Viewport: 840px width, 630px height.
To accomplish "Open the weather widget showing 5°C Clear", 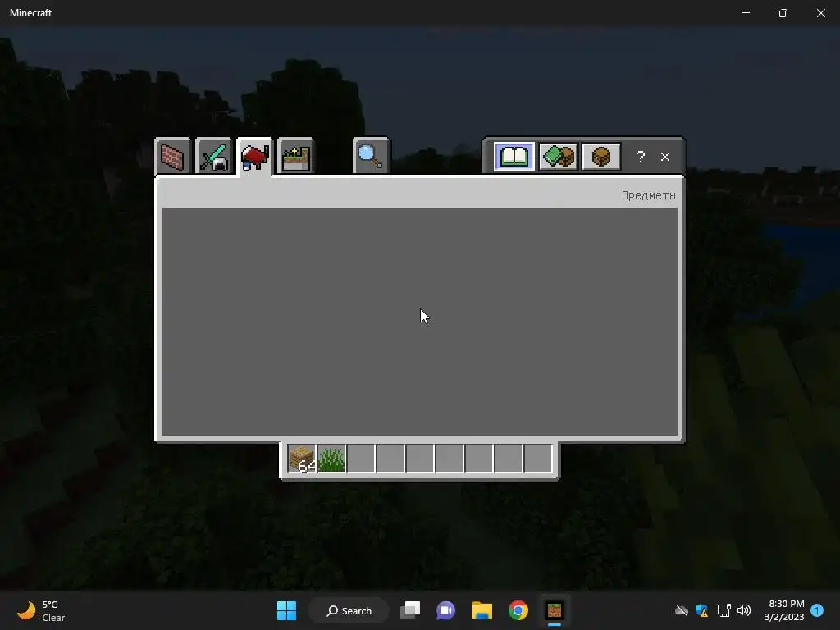I will click(41, 610).
